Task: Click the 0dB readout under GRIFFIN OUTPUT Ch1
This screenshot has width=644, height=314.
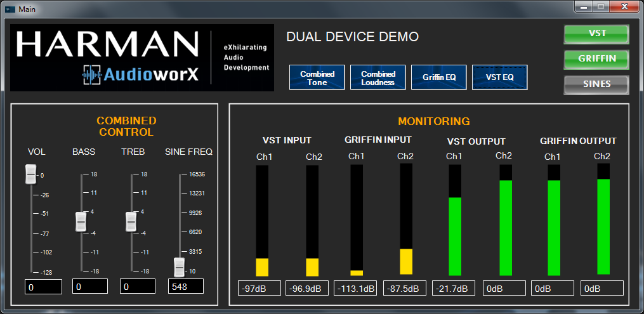Action: pos(553,288)
